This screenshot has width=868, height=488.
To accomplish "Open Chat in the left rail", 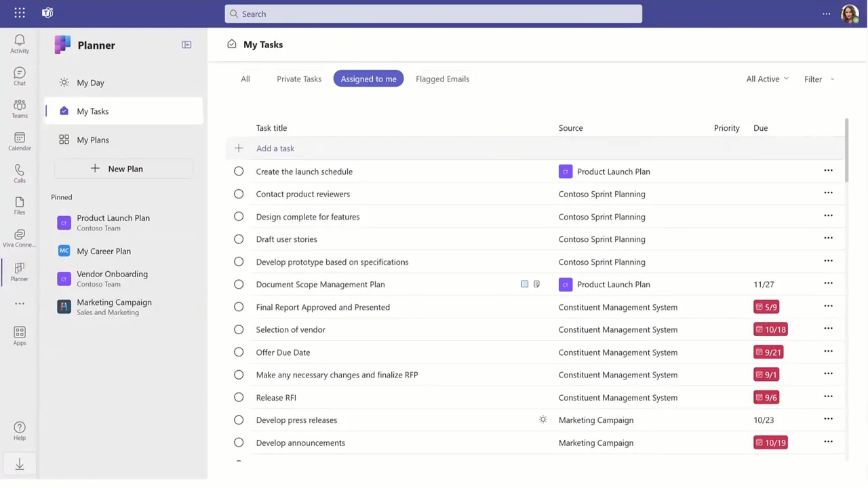I will pos(20,76).
